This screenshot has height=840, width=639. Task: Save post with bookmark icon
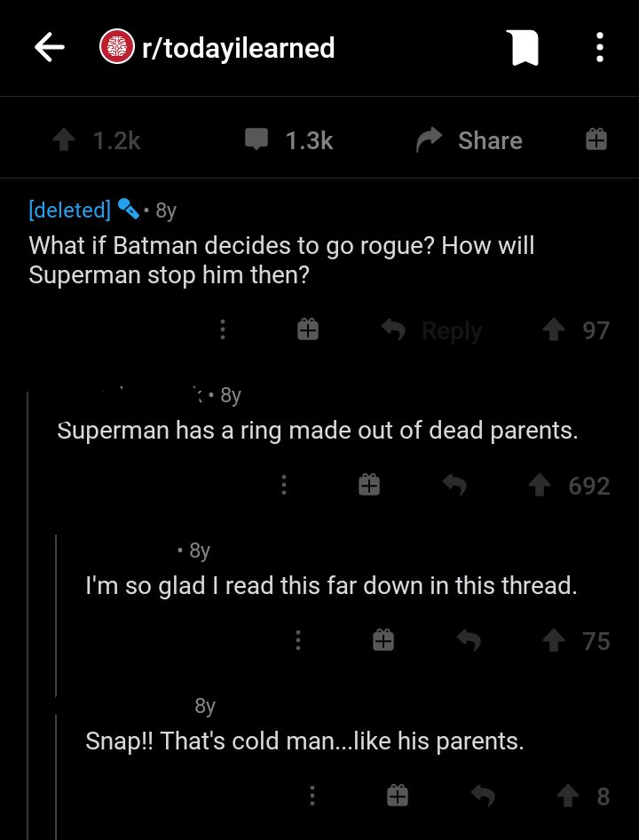523,47
